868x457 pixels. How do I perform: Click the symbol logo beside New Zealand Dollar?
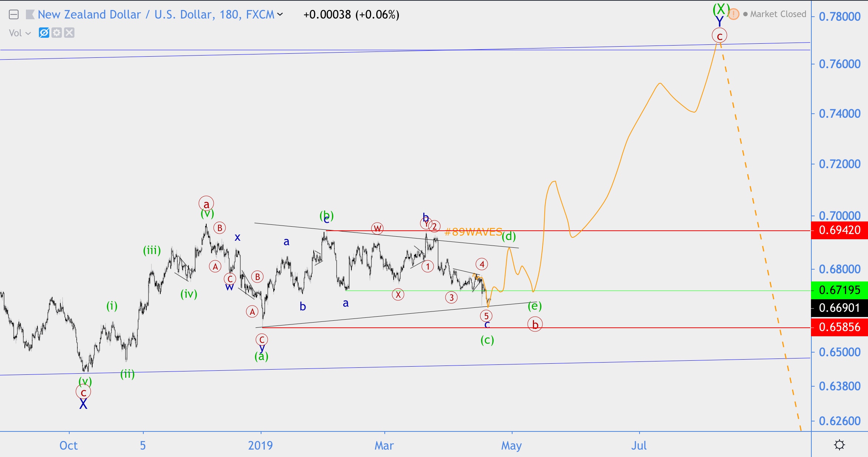[30, 15]
